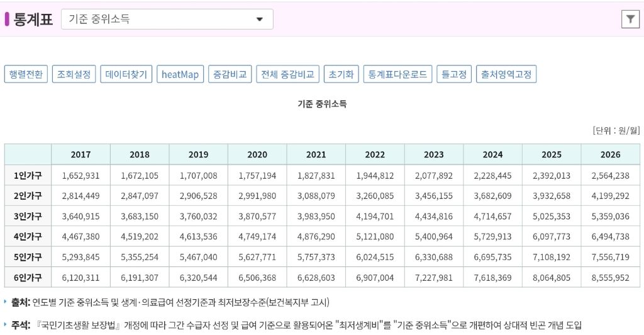Expand the 기준 중위소득 statistics dropdown
Screen dimensions: 644x335
167,19
